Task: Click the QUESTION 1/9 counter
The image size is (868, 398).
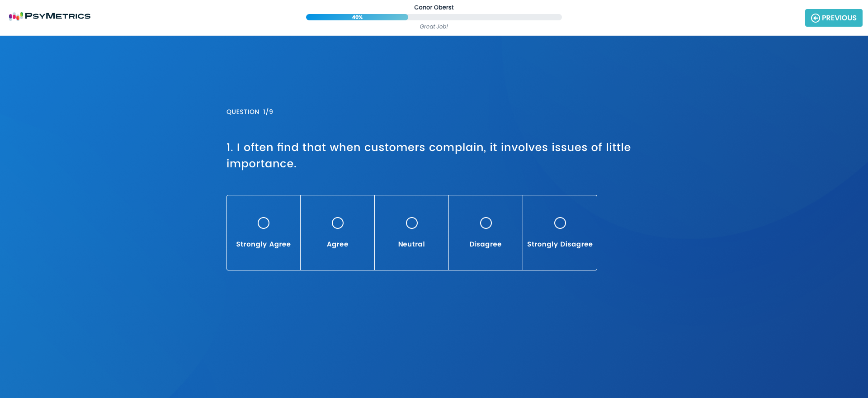Action: click(x=250, y=112)
